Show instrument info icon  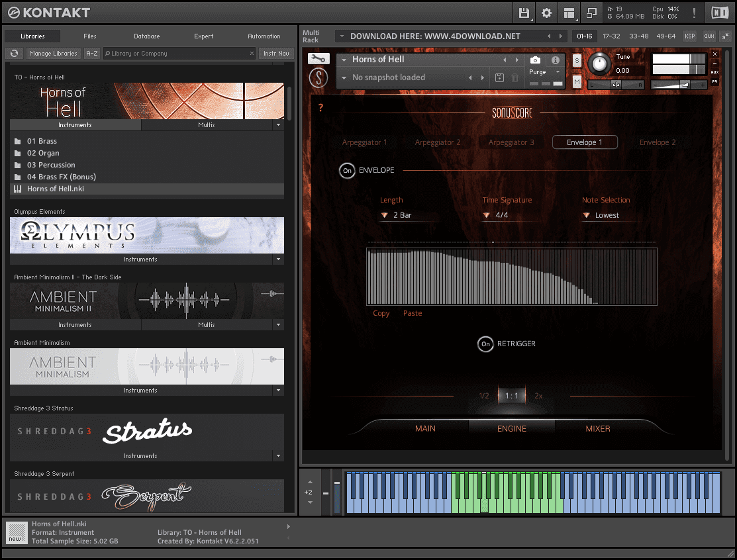click(555, 60)
